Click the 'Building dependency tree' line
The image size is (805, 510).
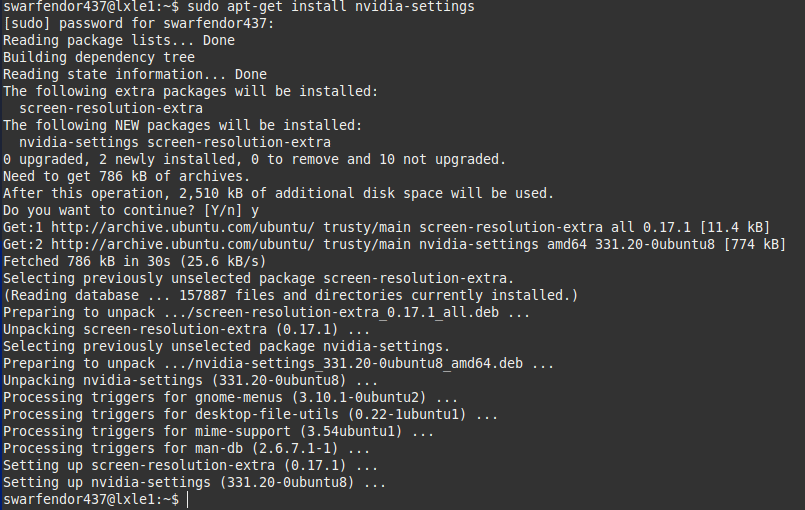point(98,58)
